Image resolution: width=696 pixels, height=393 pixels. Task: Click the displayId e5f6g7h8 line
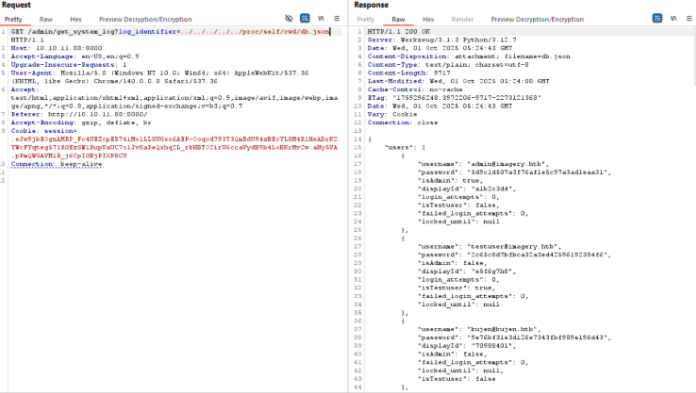pos(467,271)
